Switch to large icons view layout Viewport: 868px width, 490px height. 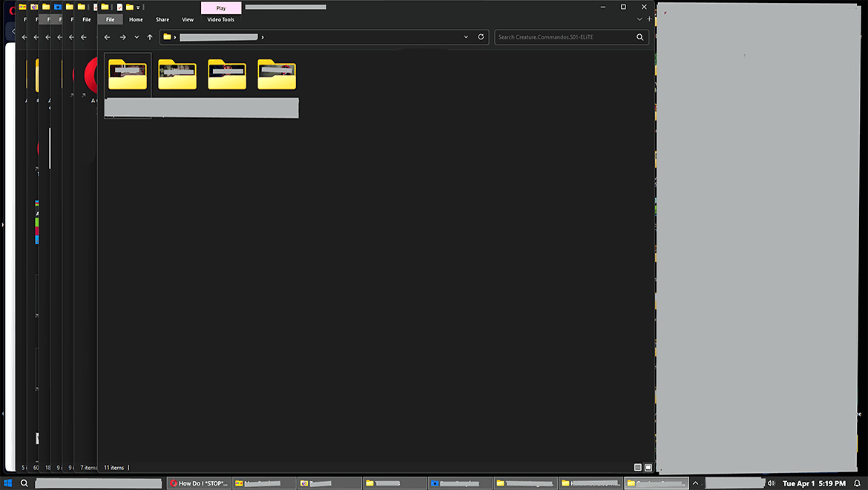tap(648, 468)
